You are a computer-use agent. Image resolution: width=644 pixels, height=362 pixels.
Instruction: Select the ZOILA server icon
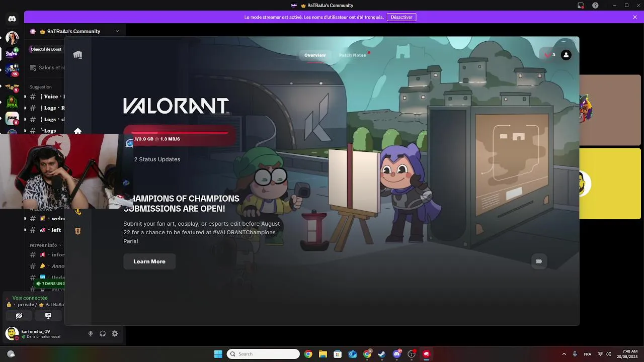[x=12, y=103]
